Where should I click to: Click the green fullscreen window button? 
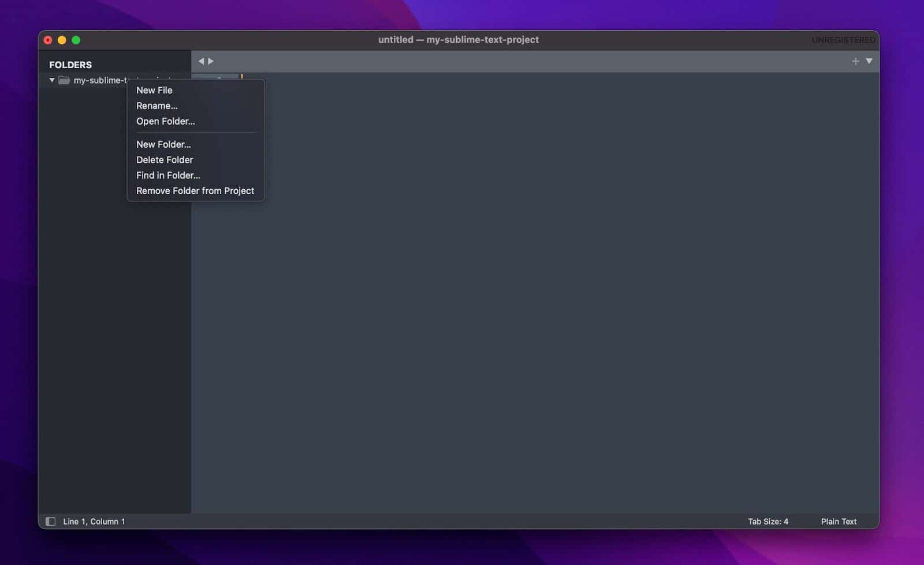(x=76, y=40)
